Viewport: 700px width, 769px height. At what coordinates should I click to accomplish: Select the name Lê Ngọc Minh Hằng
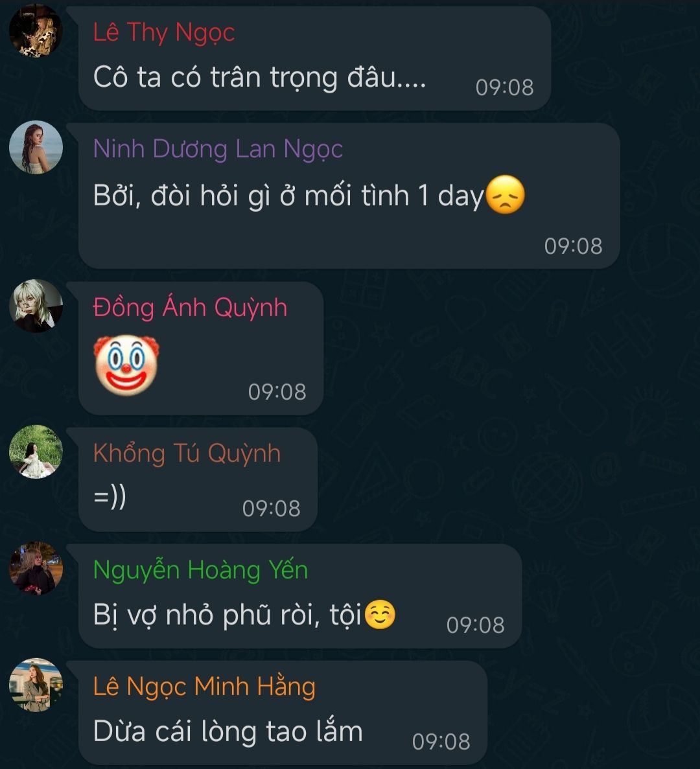point(204,686)
